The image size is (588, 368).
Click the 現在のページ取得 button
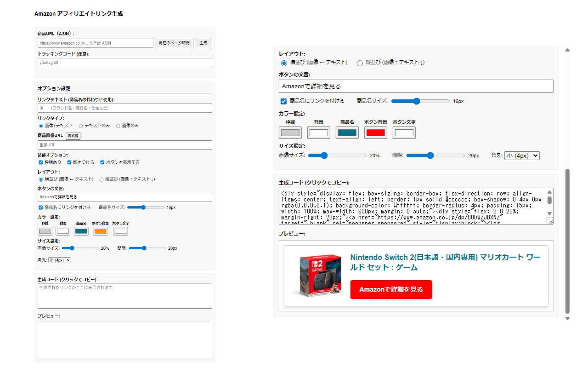coord(174,43)
